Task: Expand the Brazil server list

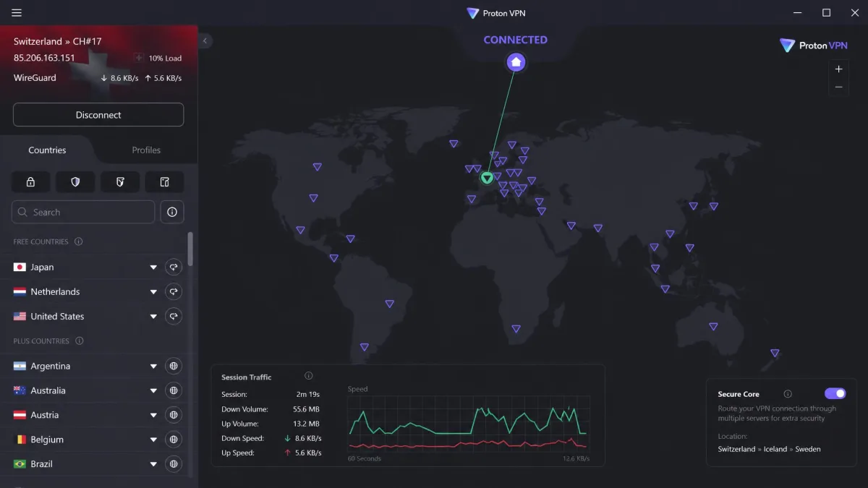Action: click(153, 465)
